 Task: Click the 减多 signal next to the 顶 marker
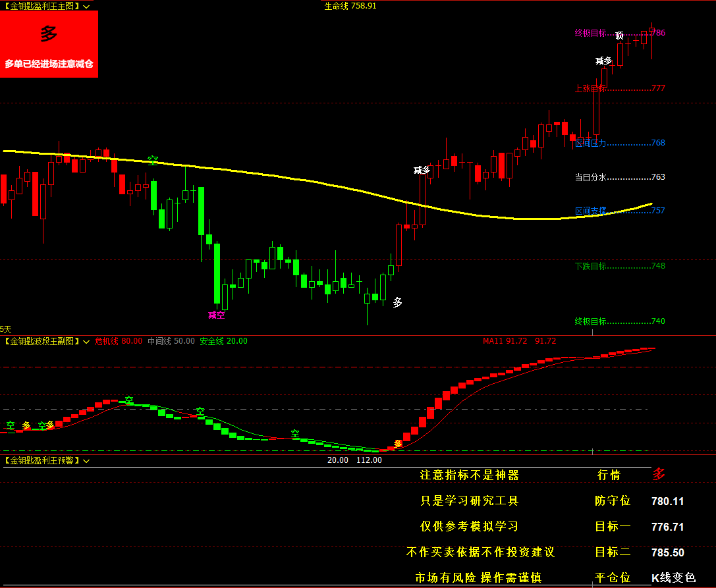pyautogui.click(x=603, y=61)
